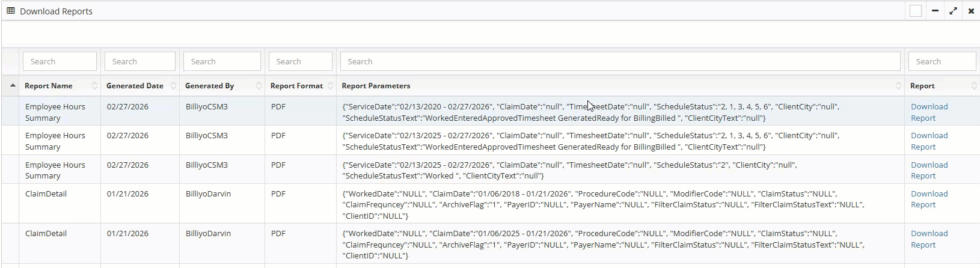Click the sort arrows on Generated By column
980x268 pixels.
(x=259, y=86)
